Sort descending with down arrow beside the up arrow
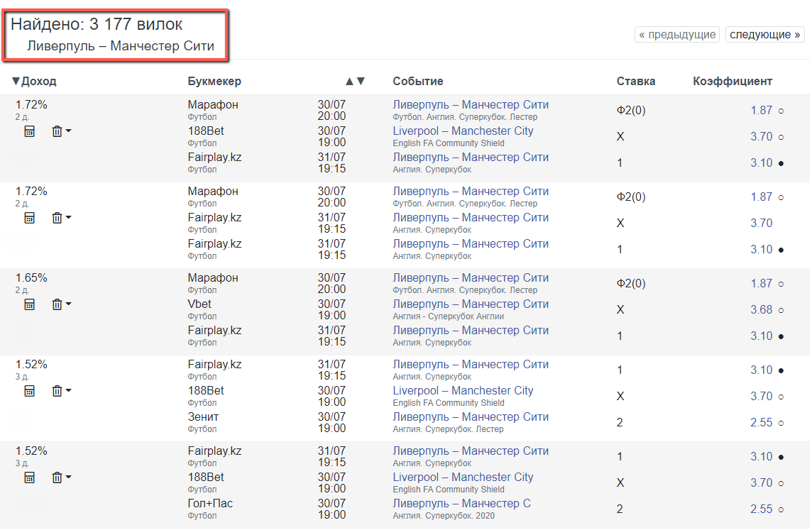The width and height of the screenshot is (812, 530). (361, 82)
